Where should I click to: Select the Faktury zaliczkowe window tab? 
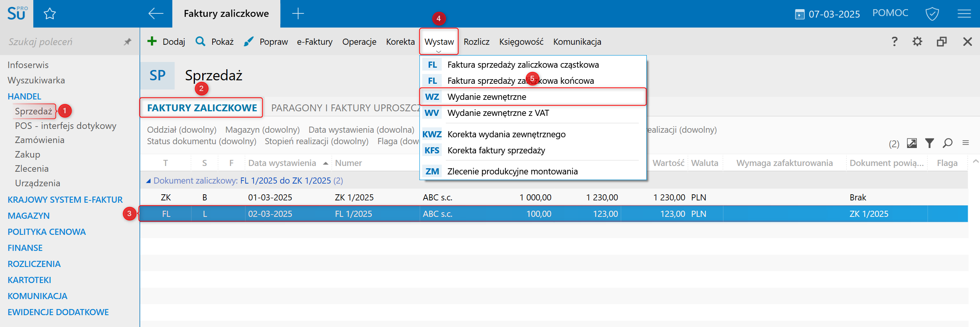click(x=226, y=14)
